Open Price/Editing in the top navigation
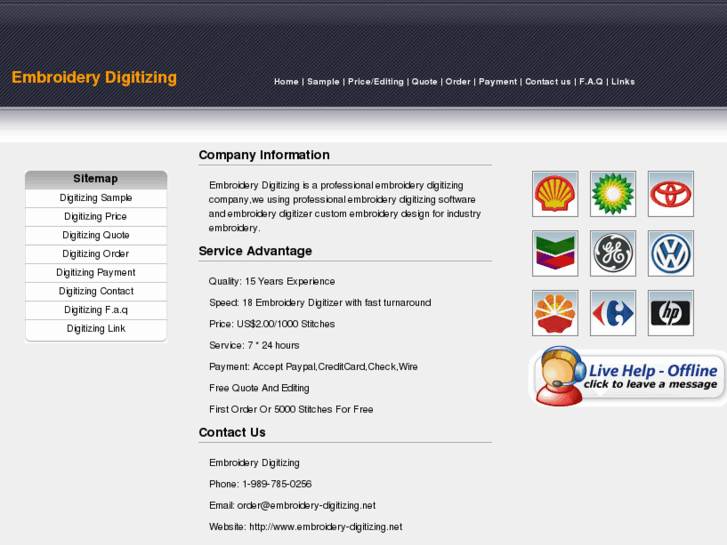727x545 pixels. pos(376,82)
